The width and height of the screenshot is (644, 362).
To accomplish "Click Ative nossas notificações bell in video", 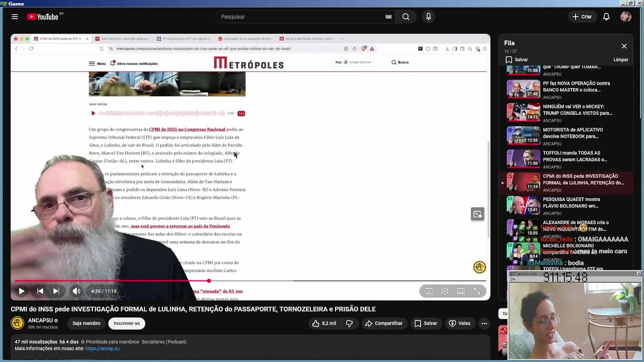I will (134, 64).
